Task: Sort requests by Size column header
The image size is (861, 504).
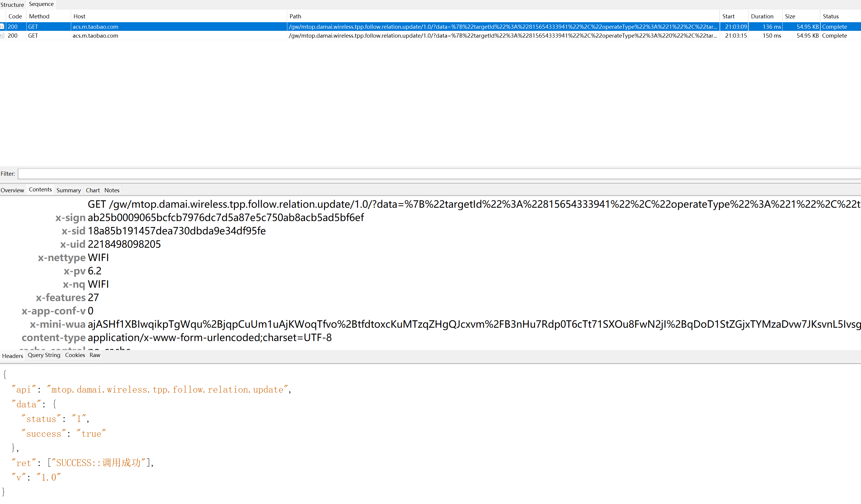Action: [790, 16]
